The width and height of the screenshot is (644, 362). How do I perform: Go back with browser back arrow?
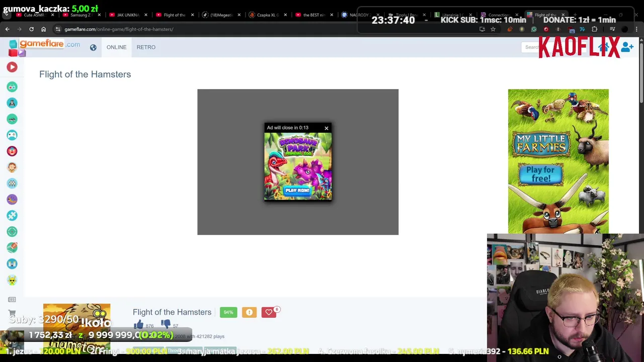[x=8, y=29]
